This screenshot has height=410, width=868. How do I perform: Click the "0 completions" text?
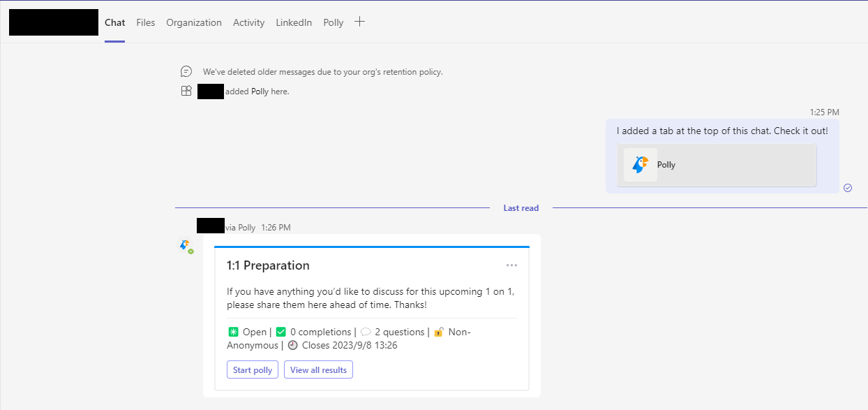tap(321, 332)
